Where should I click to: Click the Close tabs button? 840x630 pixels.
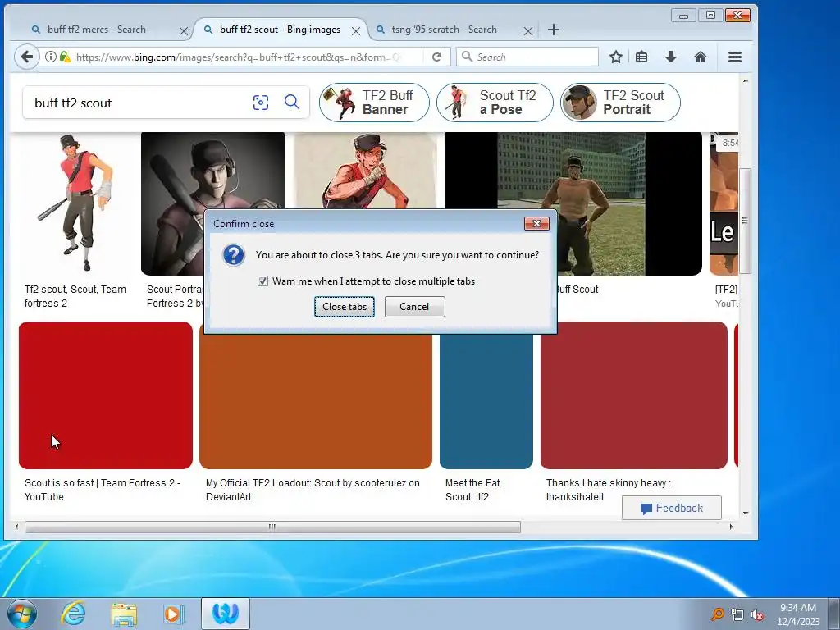[345, 307]
